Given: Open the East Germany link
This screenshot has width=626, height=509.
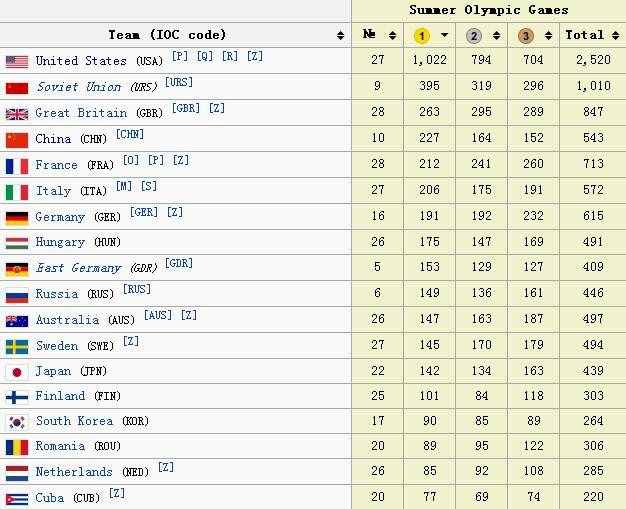Looking at the screenshot, I should click(78, 267).
